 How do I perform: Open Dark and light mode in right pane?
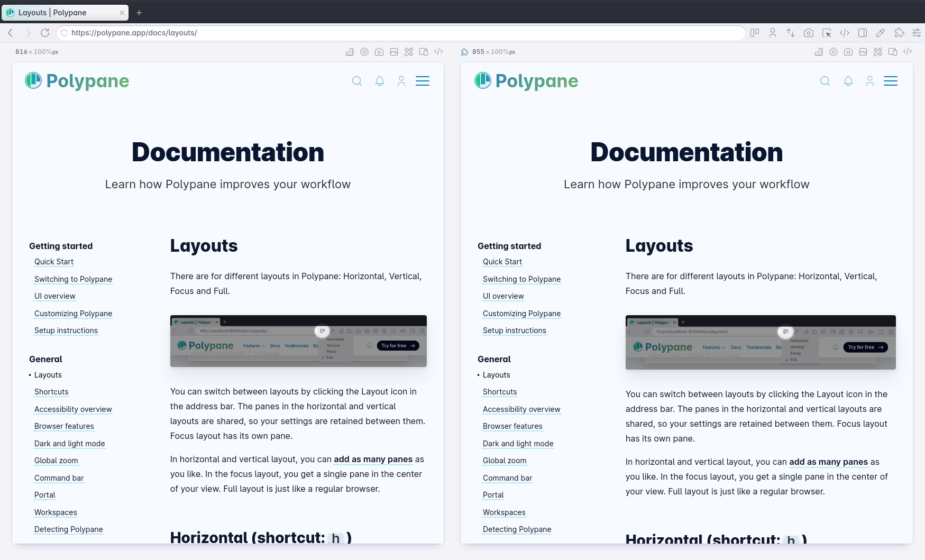[x=518, y=444]
